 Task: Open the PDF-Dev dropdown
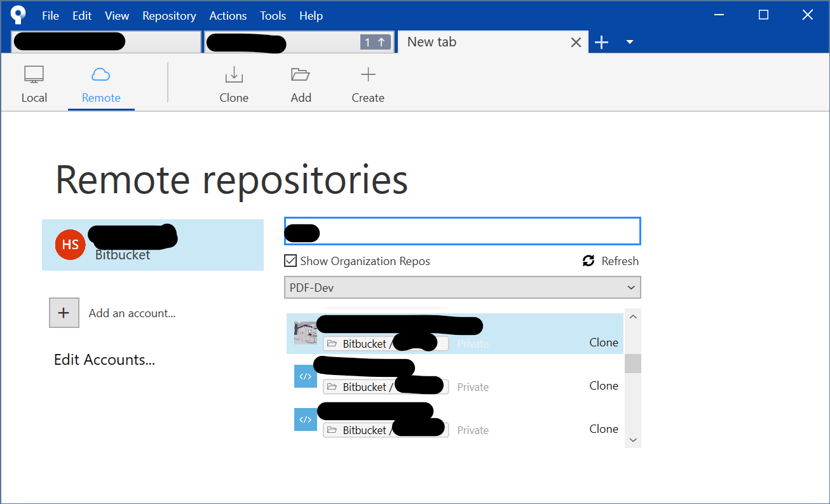(462, 287)
